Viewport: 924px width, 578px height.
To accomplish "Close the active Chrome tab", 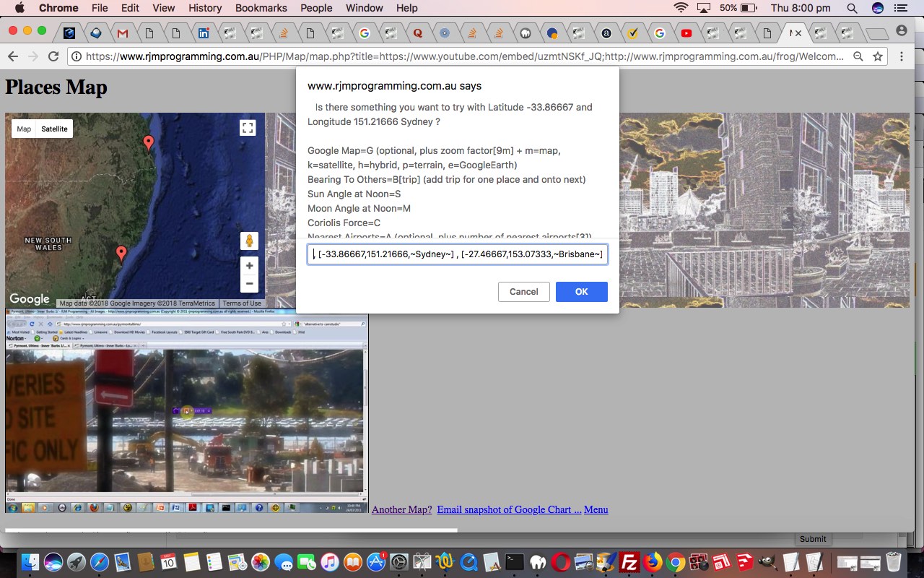I will tap(798, 33).
